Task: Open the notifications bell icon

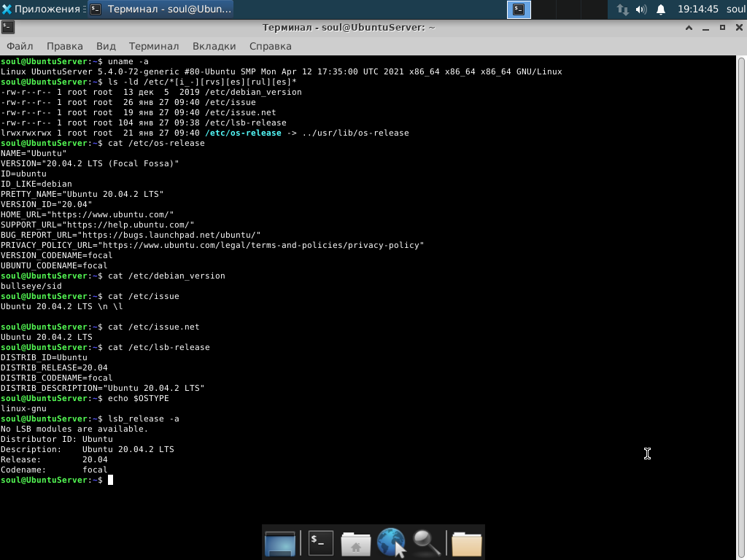Action: coord(661,9)
